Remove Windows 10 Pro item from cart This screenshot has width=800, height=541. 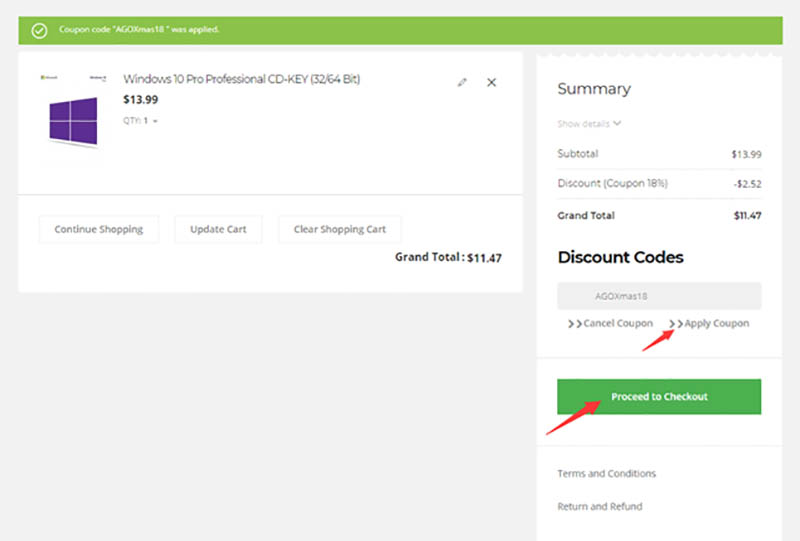coord(491,82)
